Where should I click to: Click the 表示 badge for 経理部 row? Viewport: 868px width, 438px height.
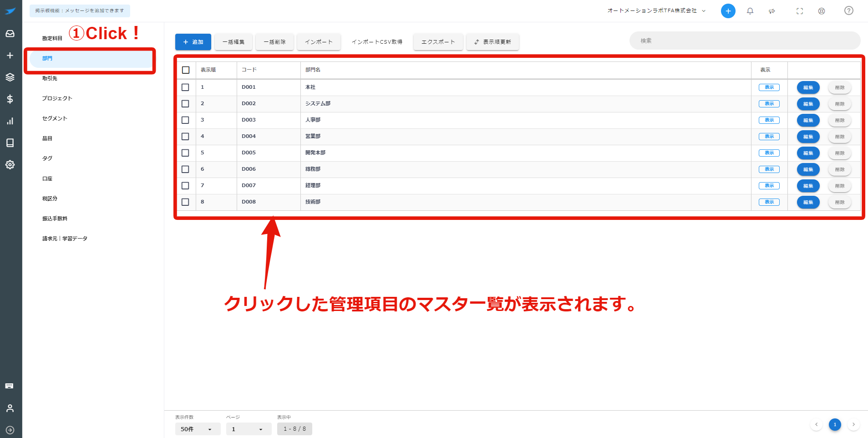769,186
